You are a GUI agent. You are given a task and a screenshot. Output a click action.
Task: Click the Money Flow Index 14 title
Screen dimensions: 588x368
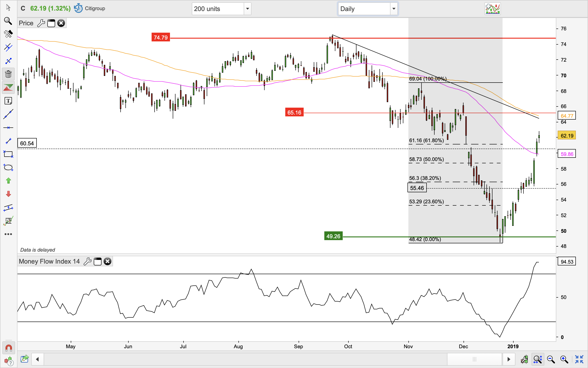[49, 262]
